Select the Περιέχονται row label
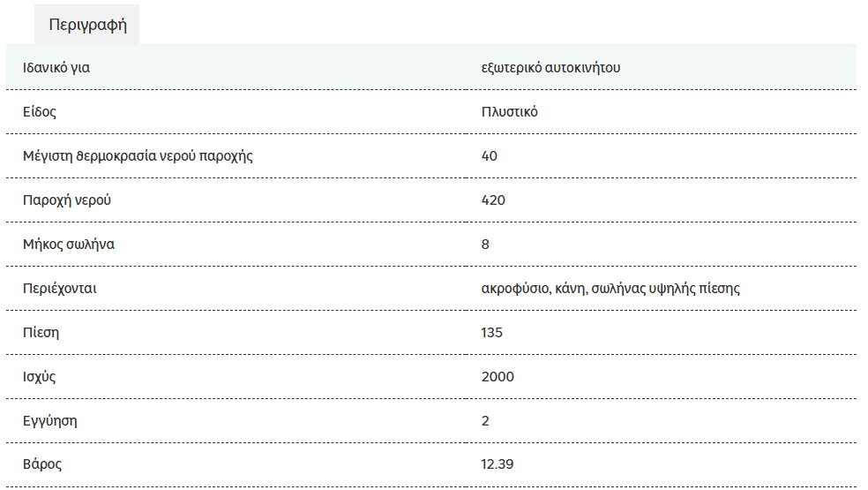 click(x=59, y=288)
